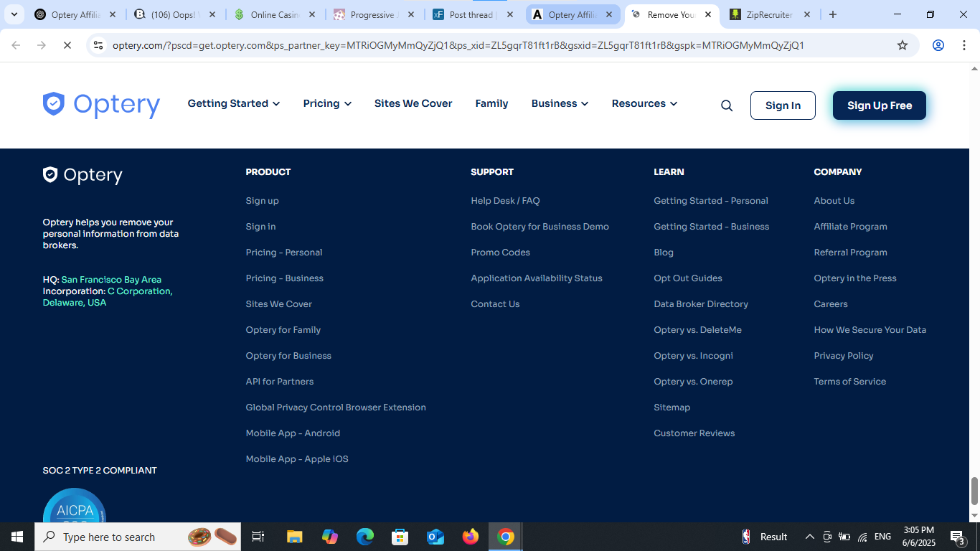Go back to previous page
The width and height of the screenshot is (980, 551).
16,45
